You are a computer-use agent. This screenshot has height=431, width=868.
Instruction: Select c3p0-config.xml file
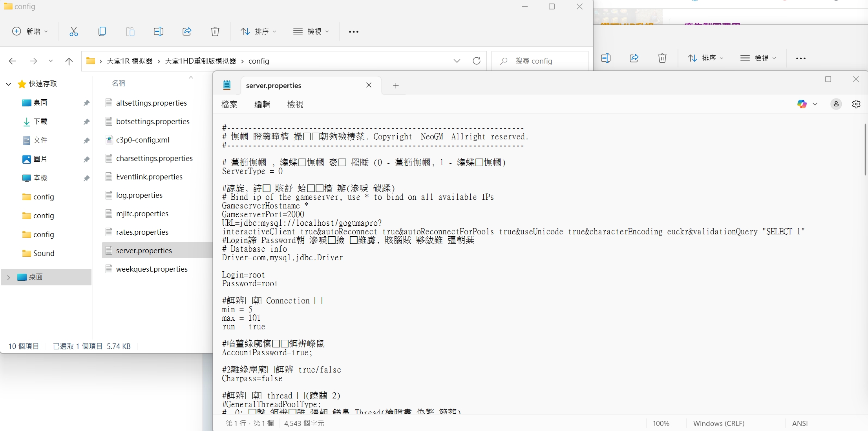(143, 140)
